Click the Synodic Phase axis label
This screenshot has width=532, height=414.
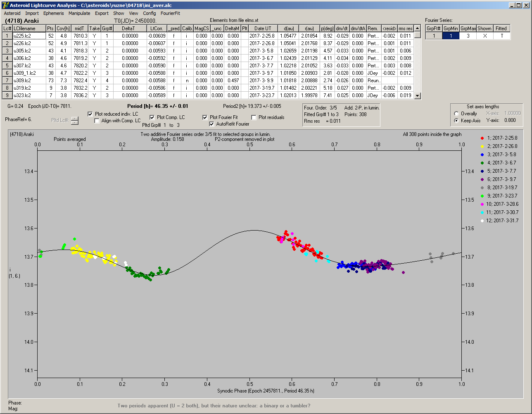click(266, 391)
